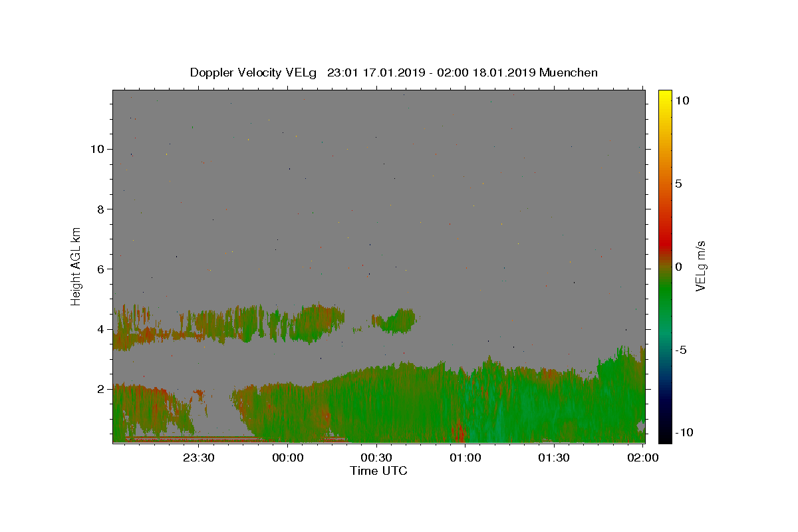Screen dimensions: 798x532
Task: Click the 01:00 time tick label
Action: (465, 458)
